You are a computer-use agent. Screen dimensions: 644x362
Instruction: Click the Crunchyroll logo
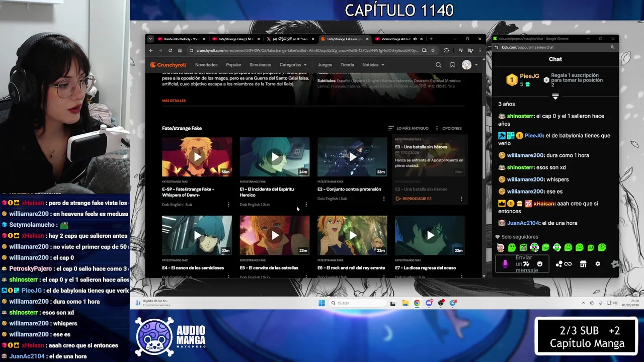(168, 65)
